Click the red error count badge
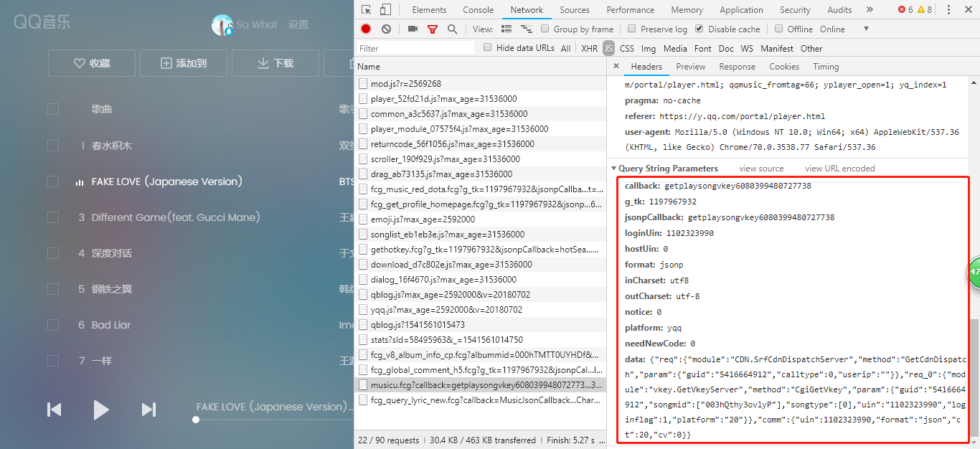Screen dimensions: 980x449 point(905,10)
